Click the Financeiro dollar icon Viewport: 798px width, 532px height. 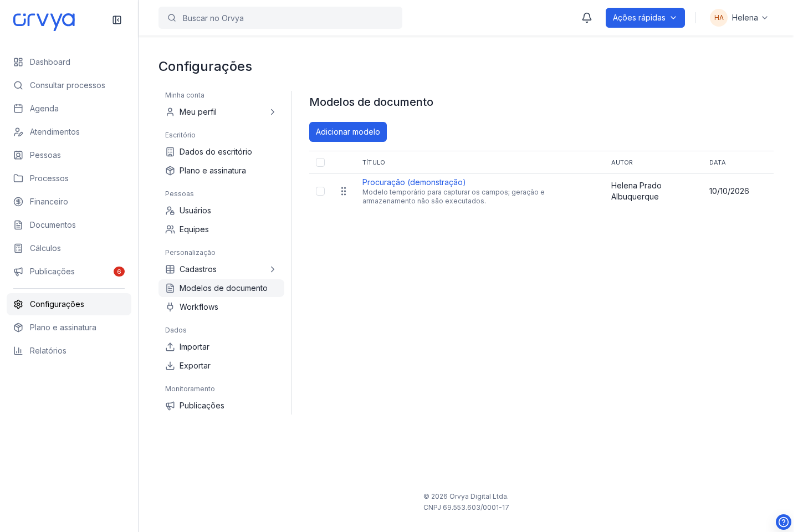(x=18, y=202)
